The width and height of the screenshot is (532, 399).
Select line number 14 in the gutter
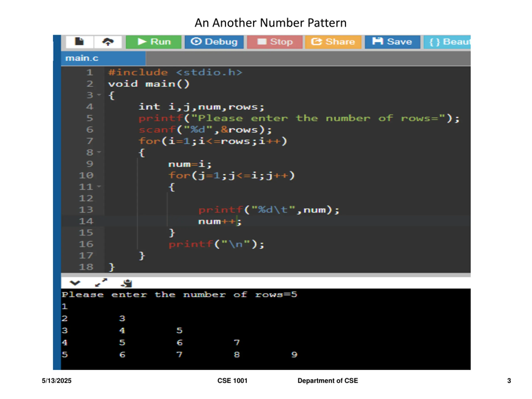86,221
